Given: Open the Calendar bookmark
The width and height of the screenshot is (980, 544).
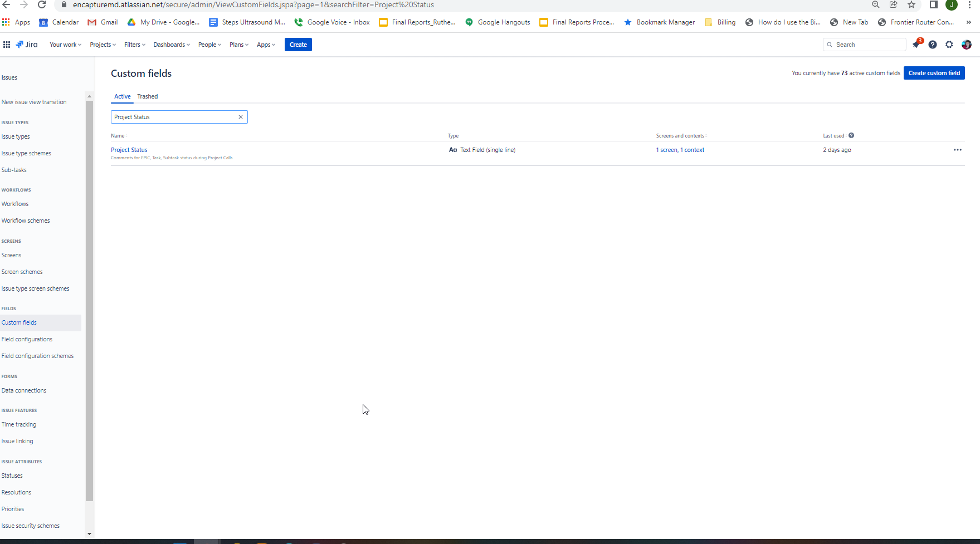Looking at the screenshot, I should coord(58,22).
